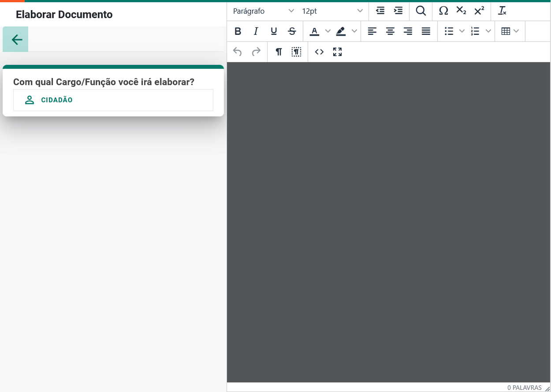Viewport: 551px width, 392px height.
Task: Show invisible characters with pilcrow icon
Action: tap(279, 52)
